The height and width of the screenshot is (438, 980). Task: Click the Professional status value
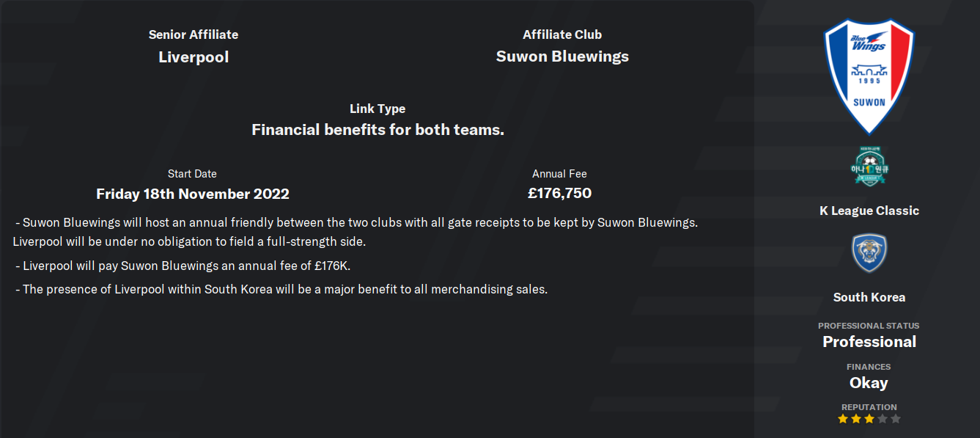(869, 342)
